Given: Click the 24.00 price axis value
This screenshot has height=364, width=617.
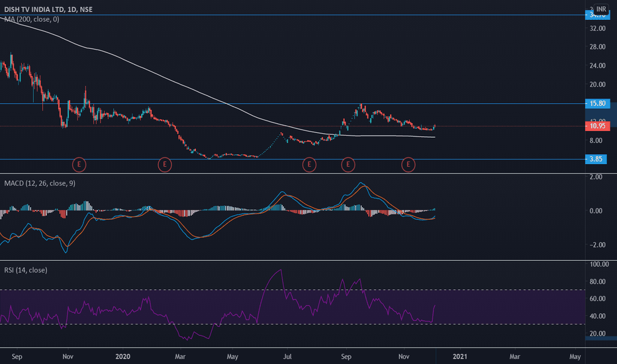Looking at the screenshot, I should pyautogui.click(x=597, y=66).
